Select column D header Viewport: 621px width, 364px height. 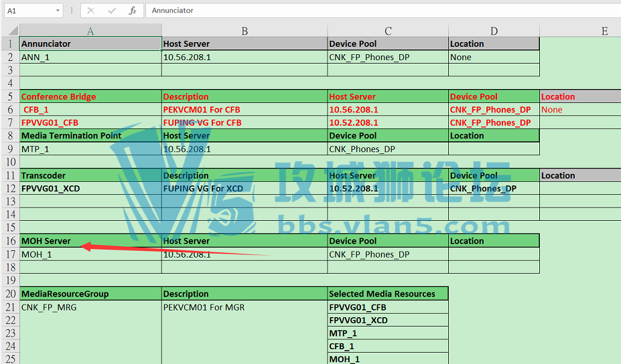(494, 31)
